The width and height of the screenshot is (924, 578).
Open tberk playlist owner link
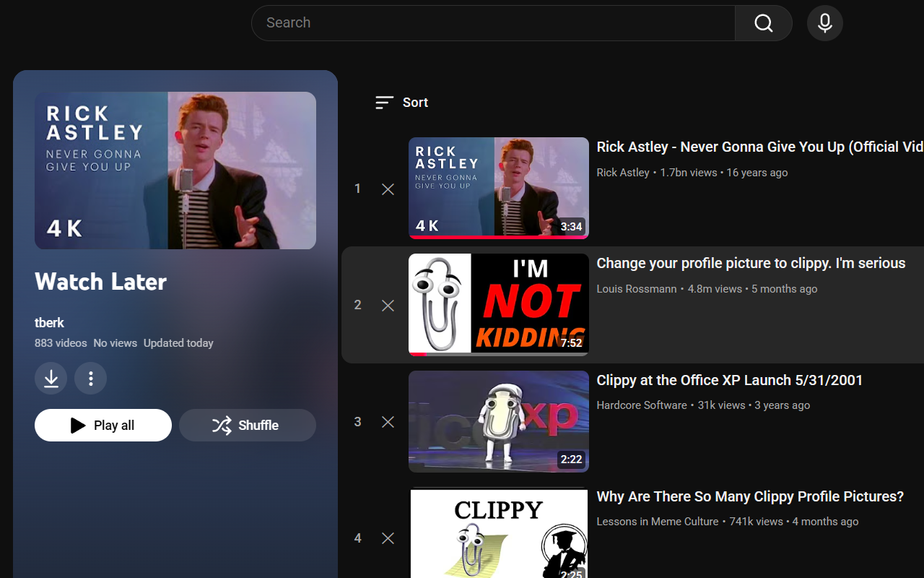pos(49,323)
